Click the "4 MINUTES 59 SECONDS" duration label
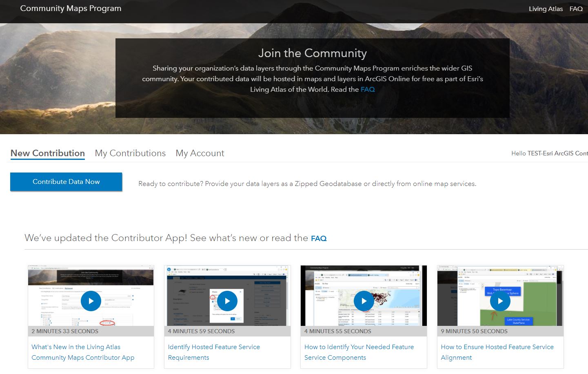This screenshot has height=374, width=588. [201, 331]
